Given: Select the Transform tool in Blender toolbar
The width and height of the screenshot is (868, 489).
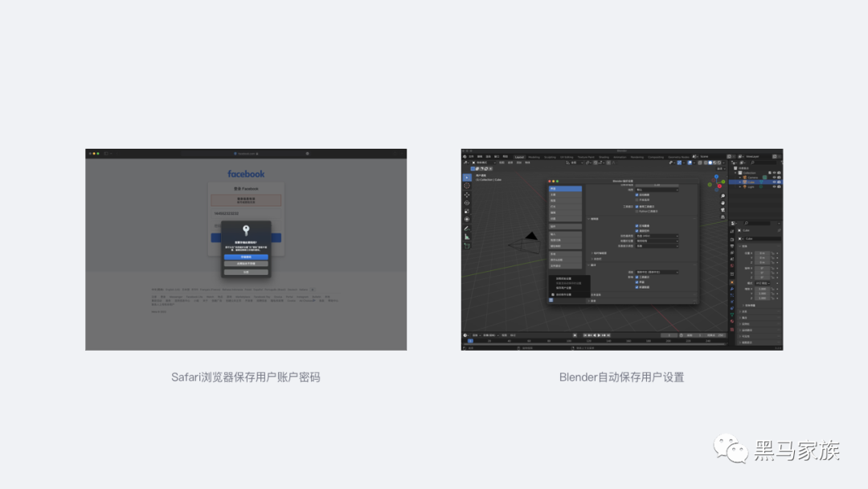Looking at the screenshot, I should tap(467, 220).
